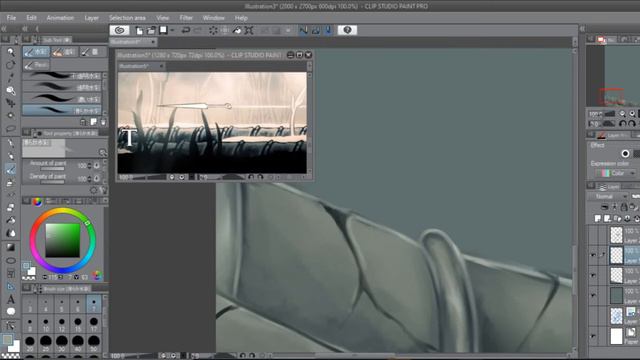Click the Scale/Rotate transform icon
The width and height of the screenshot is (640, 360).
point(249,30)
